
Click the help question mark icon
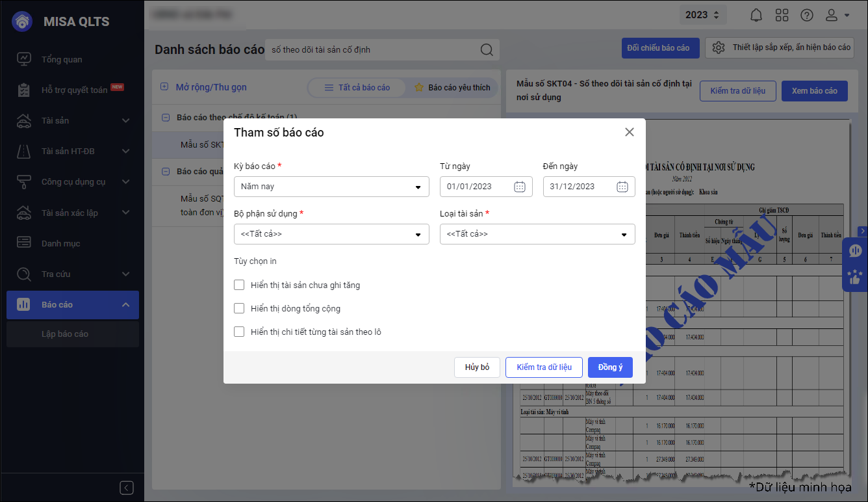click(x=806, y=15)
